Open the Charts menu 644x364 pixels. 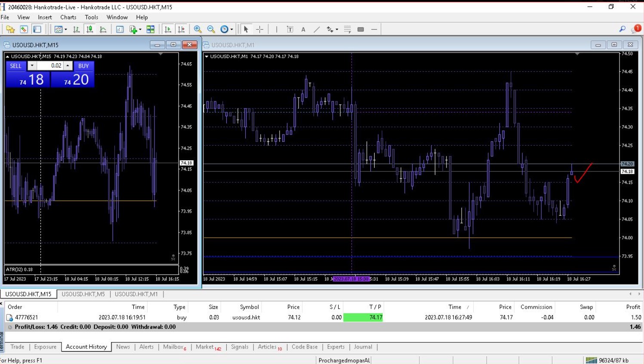[x=68, y=17]
